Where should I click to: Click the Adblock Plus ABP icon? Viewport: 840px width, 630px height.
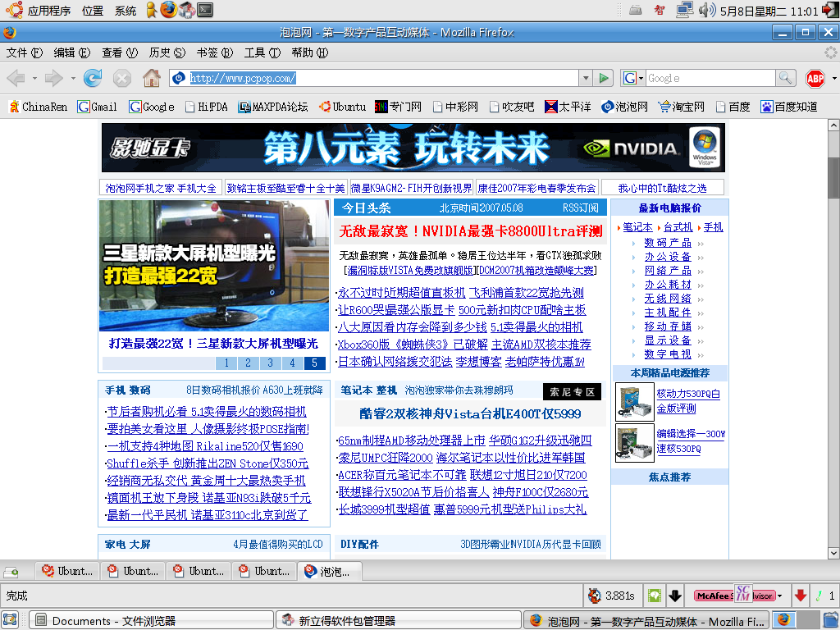[x=815, y=79]
